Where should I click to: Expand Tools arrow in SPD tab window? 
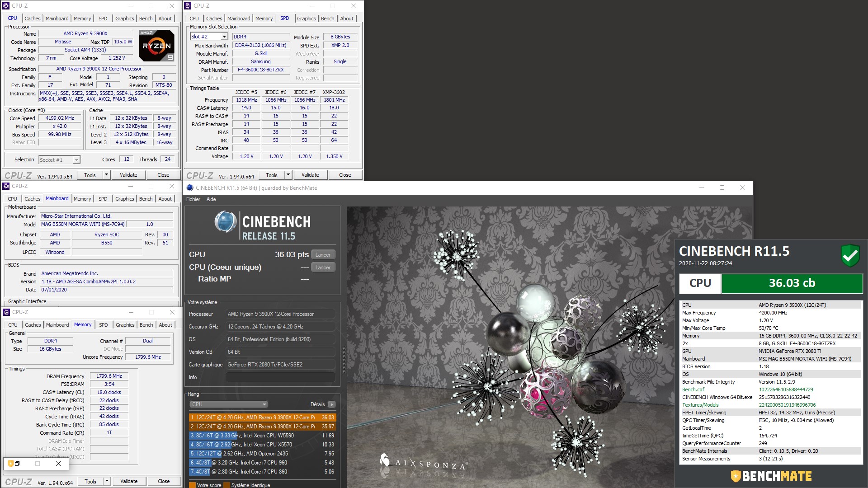click(288, 175)
